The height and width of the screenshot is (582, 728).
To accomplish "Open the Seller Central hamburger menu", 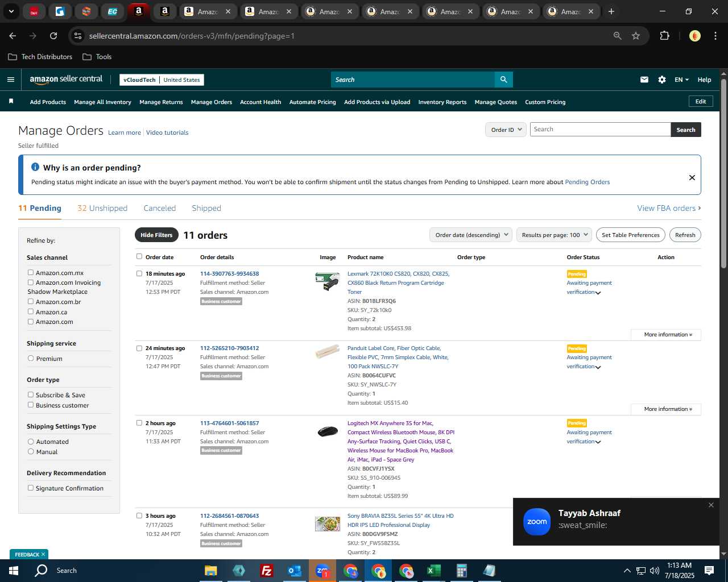I will coord(11,80).
